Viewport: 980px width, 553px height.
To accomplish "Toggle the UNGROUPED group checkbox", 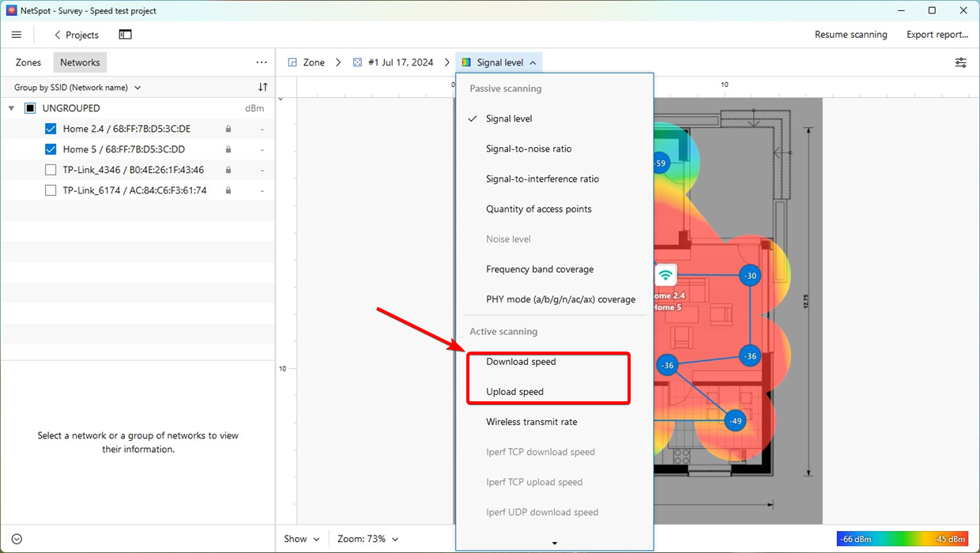I will click(30, 108).
